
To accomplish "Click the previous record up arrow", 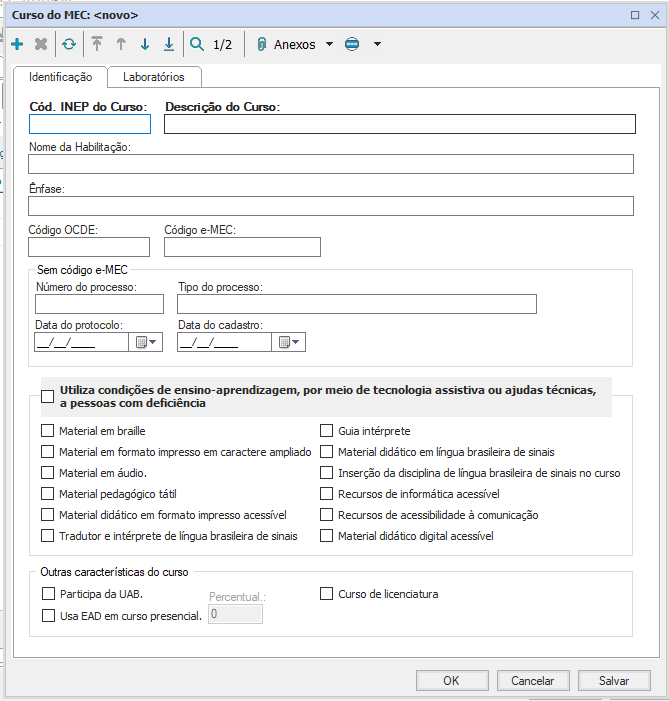I will pyautogui.click(x=121, y=44).
